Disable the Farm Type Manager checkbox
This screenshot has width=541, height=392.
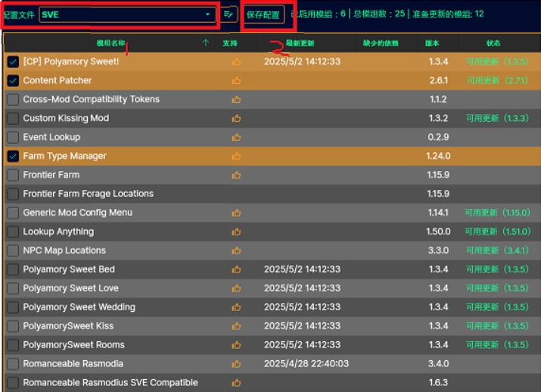coord(13,156)
